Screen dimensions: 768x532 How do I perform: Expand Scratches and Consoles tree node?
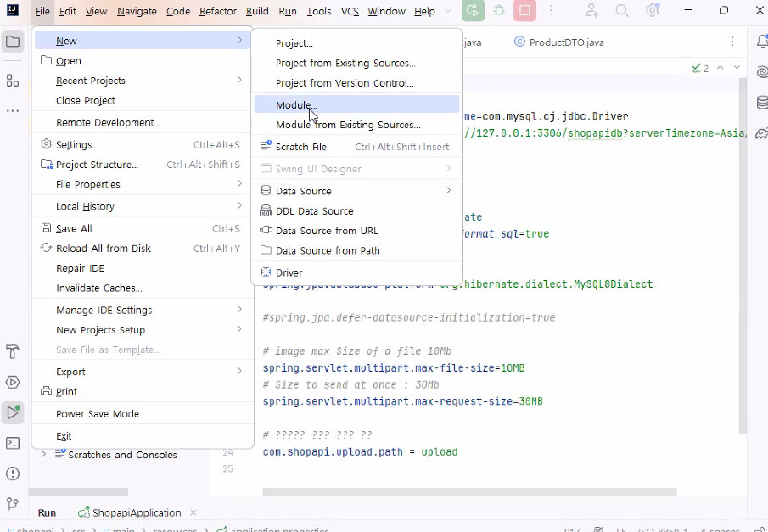point(43,454)
